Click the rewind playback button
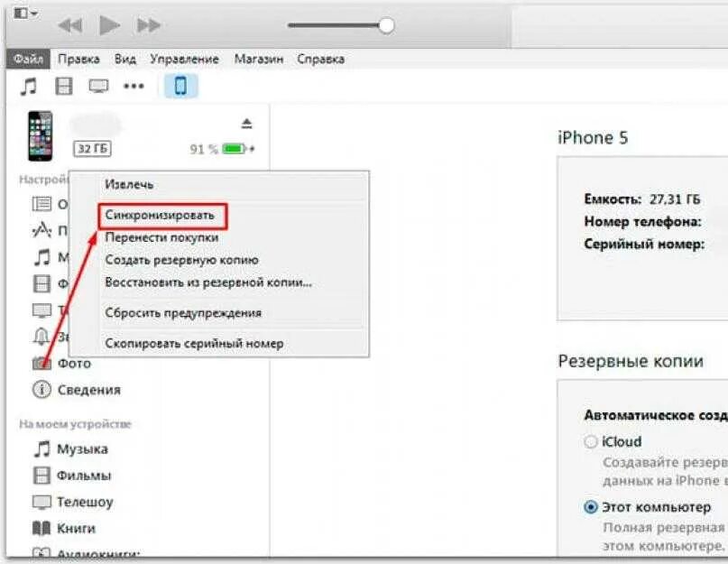 click(70, 25)
